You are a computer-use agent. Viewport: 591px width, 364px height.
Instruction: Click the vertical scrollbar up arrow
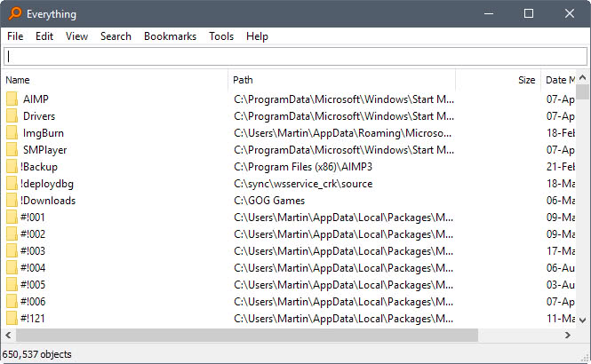point(582,77)
